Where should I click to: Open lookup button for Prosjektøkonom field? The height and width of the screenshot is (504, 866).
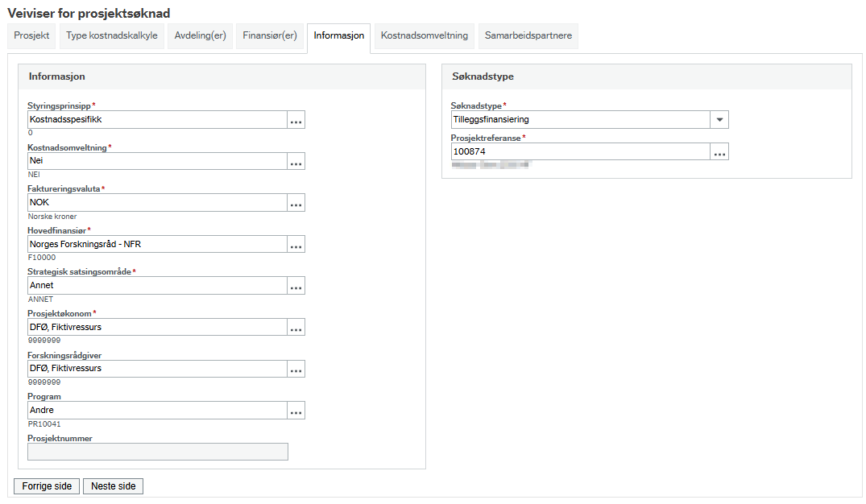tap(296, 328)
